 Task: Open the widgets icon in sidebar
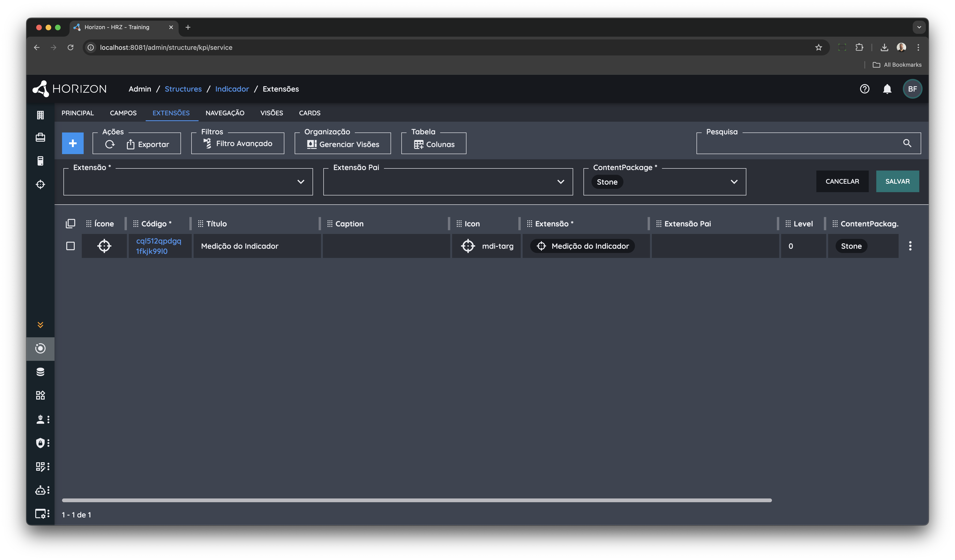40,396
